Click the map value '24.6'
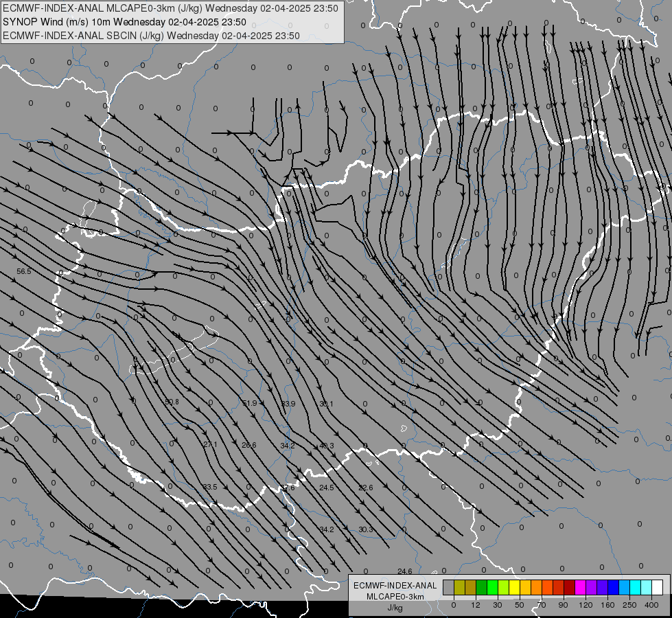 404,571
